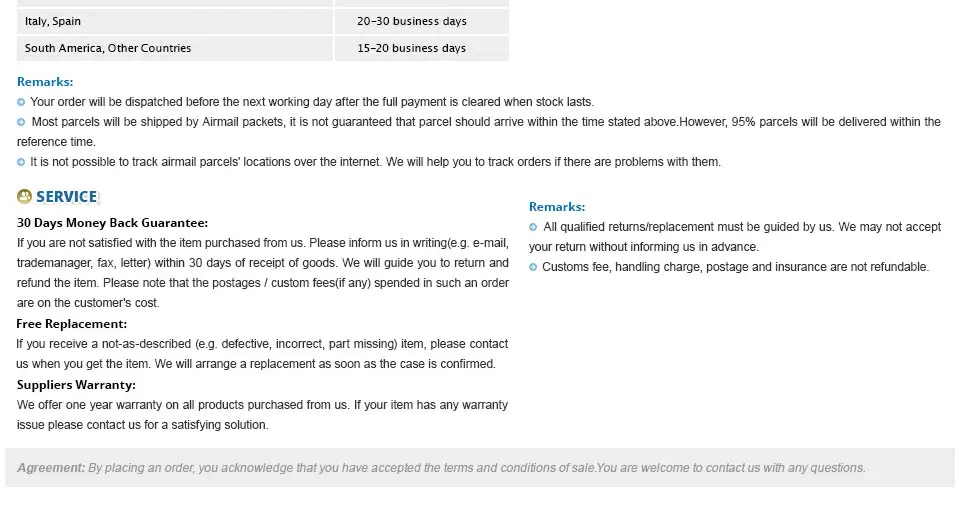Click the 'Italy, Spain' table cell

tap(175, 21)
